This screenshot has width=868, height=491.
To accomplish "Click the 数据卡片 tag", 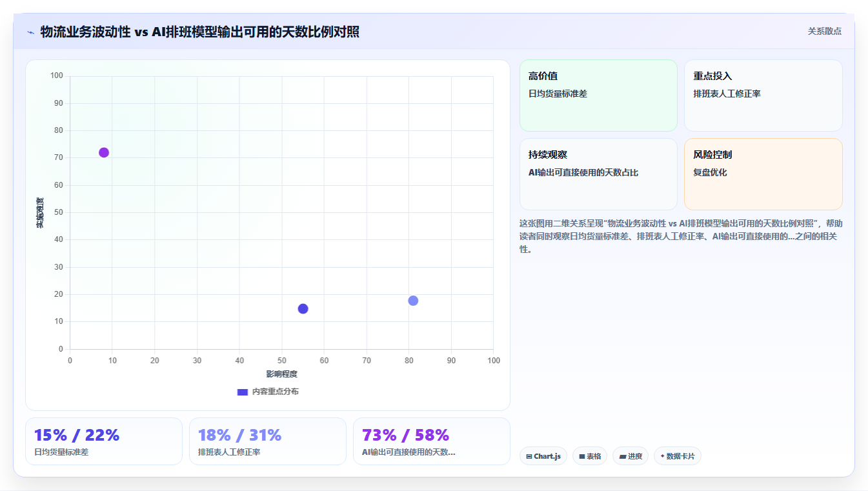I will pos(678,456).
